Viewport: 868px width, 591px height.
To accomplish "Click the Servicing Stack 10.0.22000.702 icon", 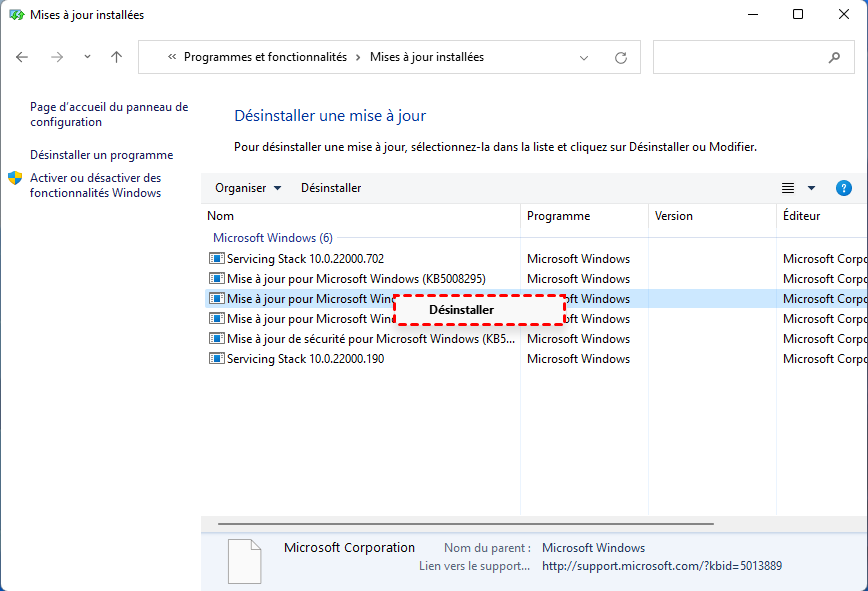I will [216, 259].
